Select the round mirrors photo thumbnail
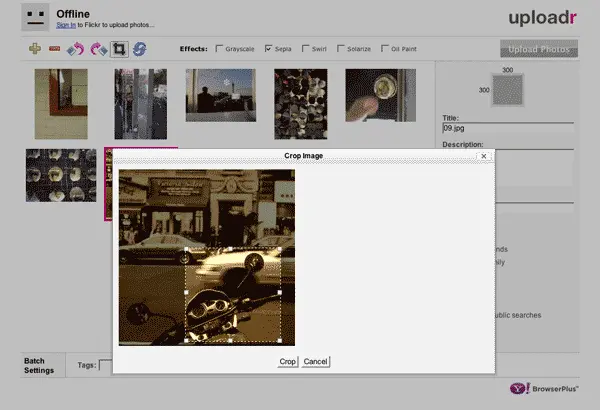Screen dimensions: 600x410 pos(300,104)
